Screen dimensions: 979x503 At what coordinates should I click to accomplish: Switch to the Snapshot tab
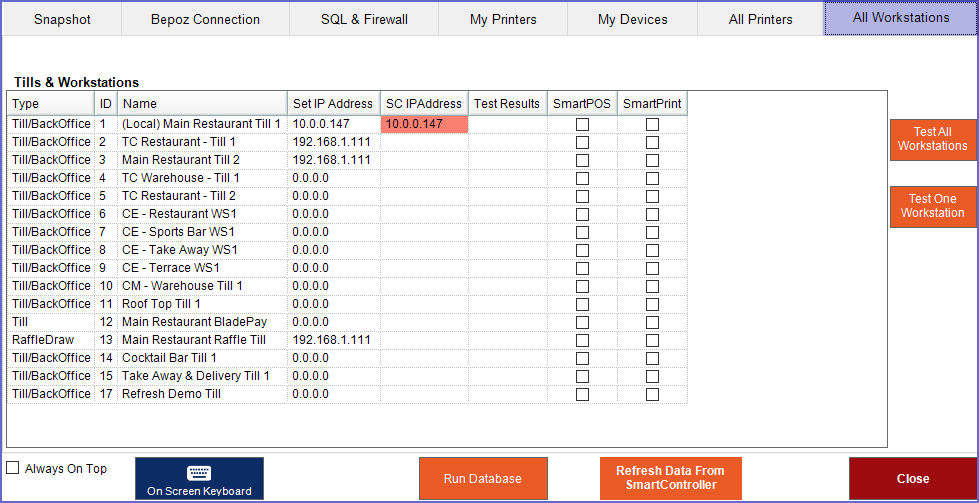[61, 19]
